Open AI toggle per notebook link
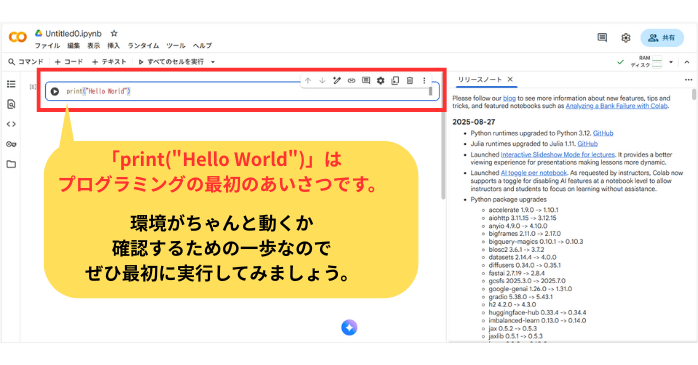 (x=534, y=173)
